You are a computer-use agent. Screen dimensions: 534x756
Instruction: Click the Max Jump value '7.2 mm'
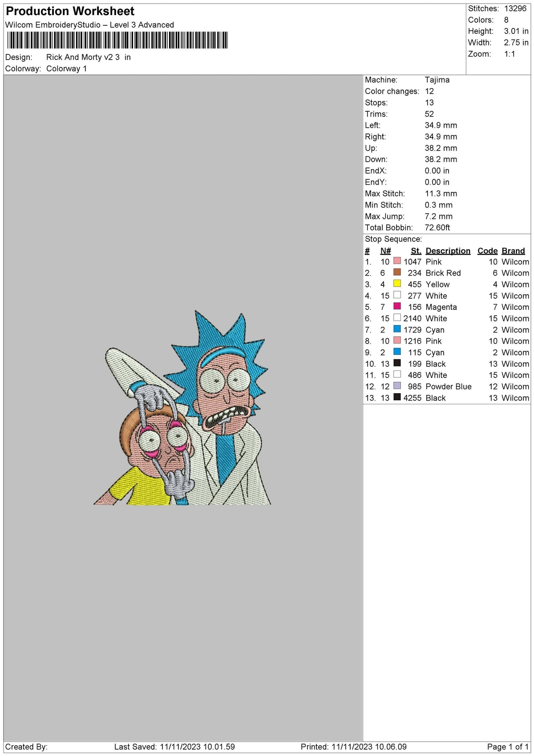[439, 216]
